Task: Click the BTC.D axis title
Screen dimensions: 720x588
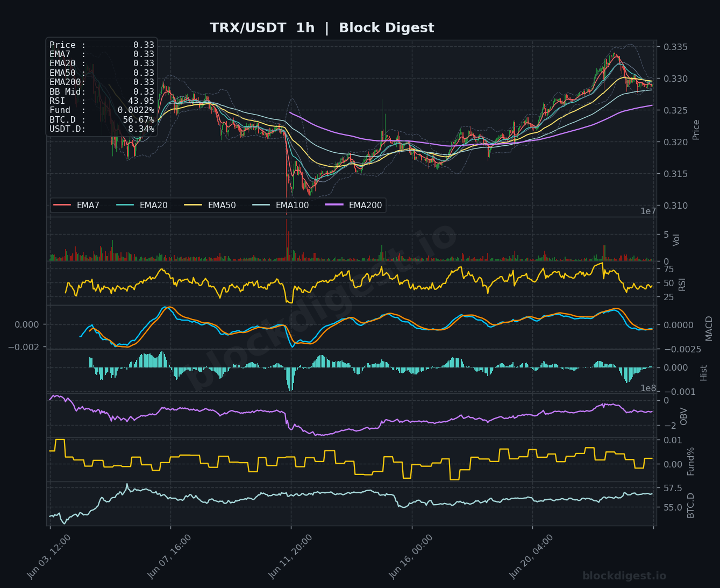Action: pos(691,505)
